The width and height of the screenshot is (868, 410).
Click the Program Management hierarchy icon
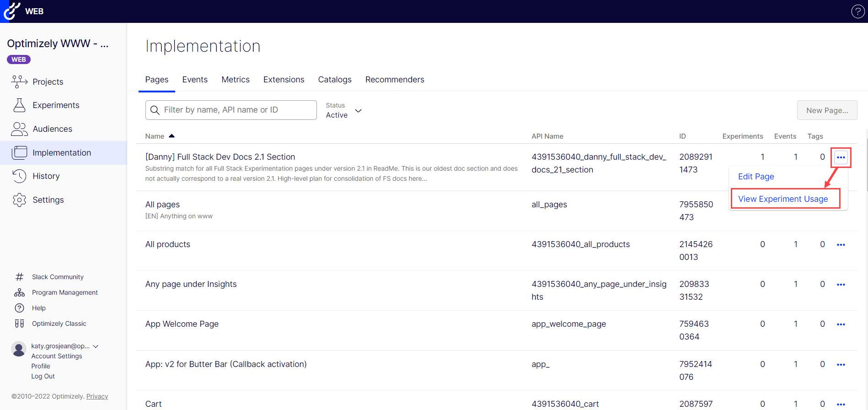[19, 292]
